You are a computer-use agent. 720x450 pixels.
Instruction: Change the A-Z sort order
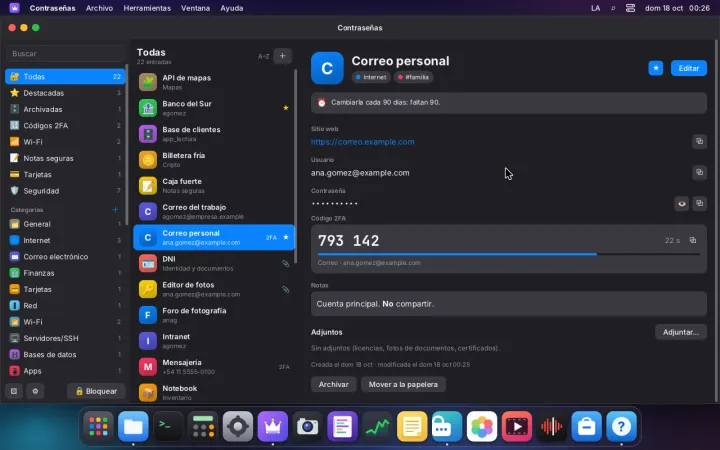tap(264, 56)
